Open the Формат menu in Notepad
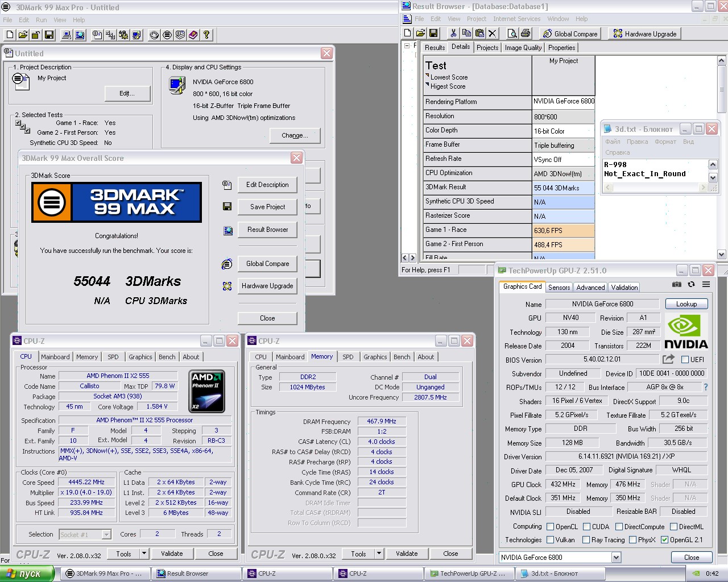Viewport: 728px width, 582px height. [665, 142]
